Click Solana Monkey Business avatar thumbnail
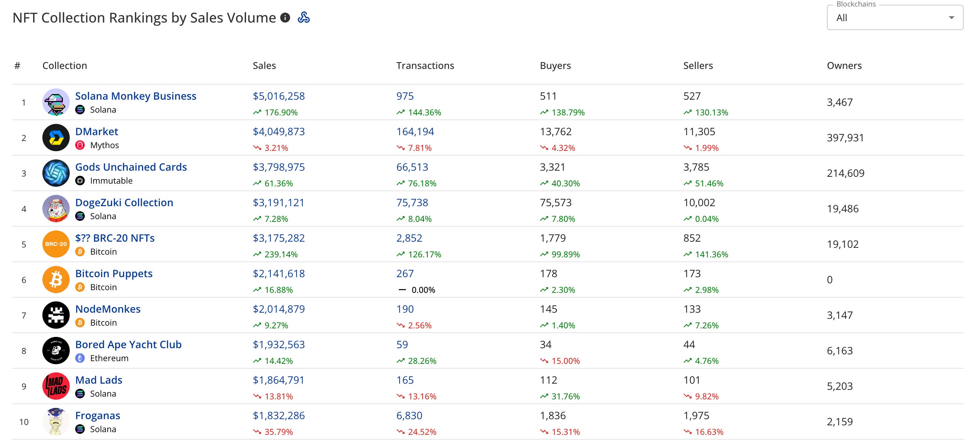Image resolution: width=980 pixels, height=441 pixels. [56, 102]
